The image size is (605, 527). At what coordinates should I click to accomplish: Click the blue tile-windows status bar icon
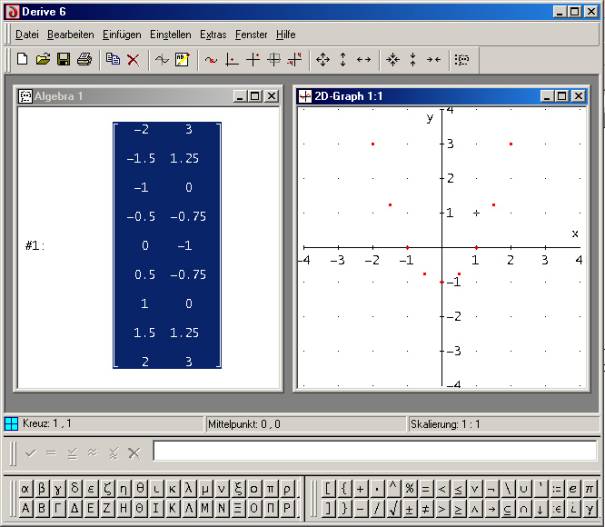pos(11,424)
